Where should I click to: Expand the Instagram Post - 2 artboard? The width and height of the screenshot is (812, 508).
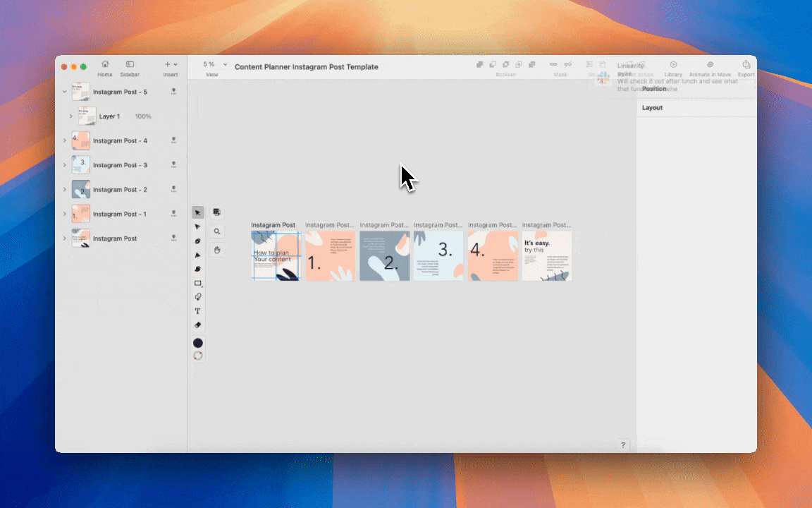point(65,189)
